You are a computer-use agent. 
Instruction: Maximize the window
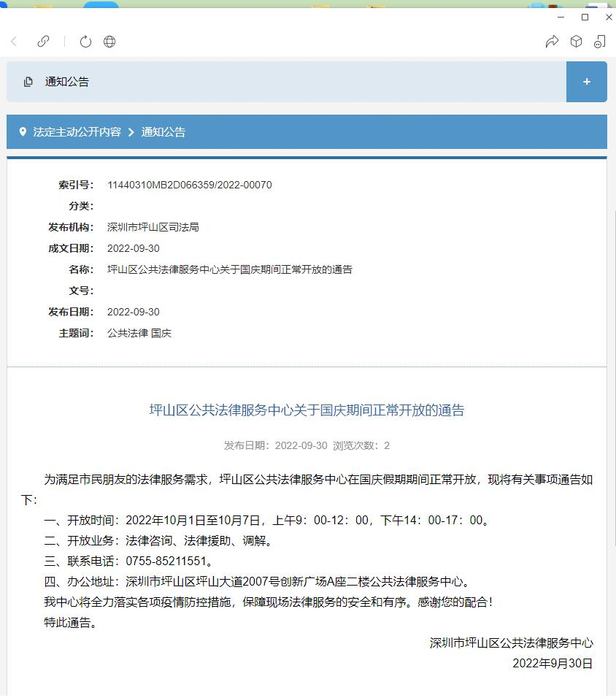585,17
